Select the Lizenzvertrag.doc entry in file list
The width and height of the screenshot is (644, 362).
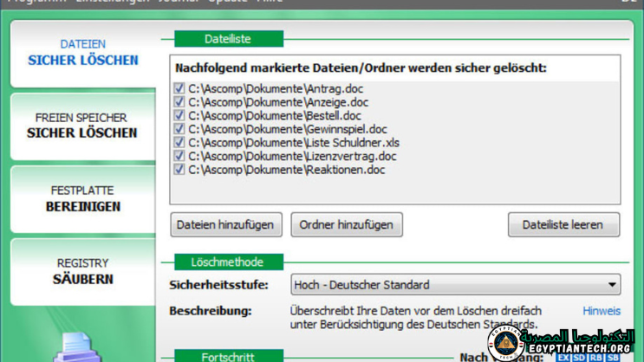tap(292, 156)
